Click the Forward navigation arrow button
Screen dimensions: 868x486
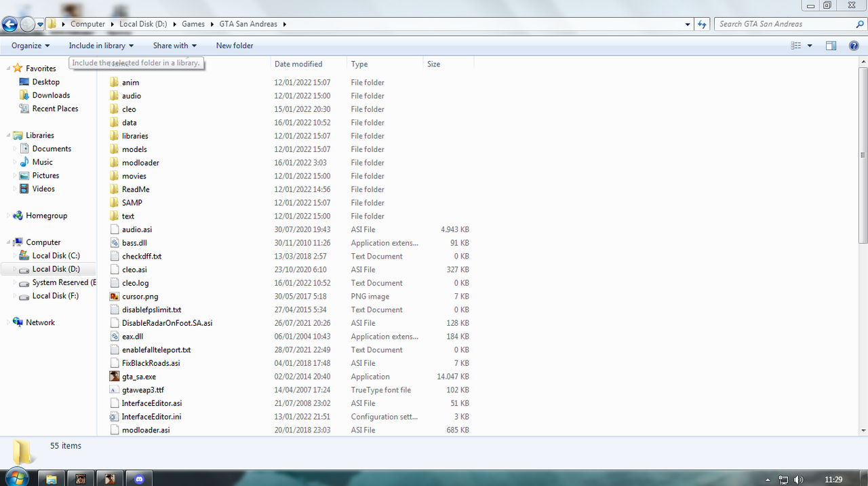click(27, 24)
